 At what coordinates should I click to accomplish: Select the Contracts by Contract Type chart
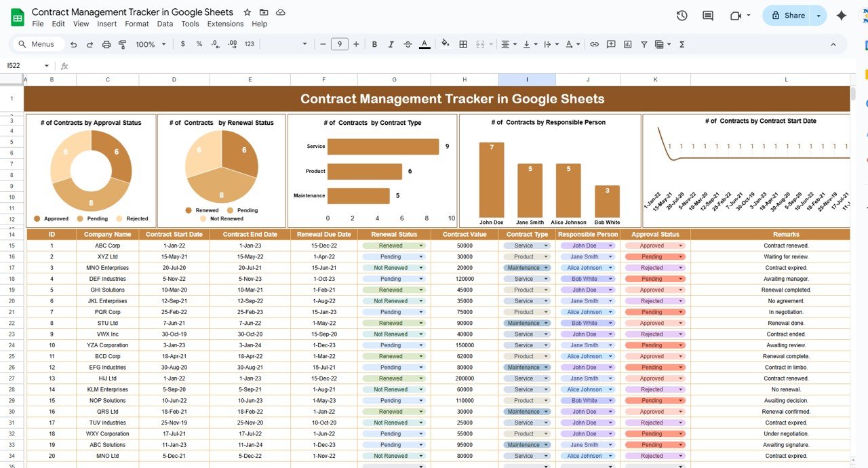pyautogui.click(x=372, y=171)
